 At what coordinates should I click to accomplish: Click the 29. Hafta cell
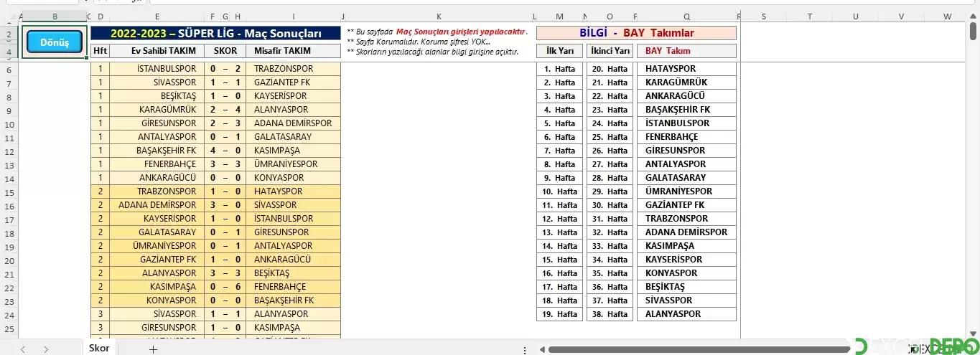pyautogui.click(x=610, y=191)
